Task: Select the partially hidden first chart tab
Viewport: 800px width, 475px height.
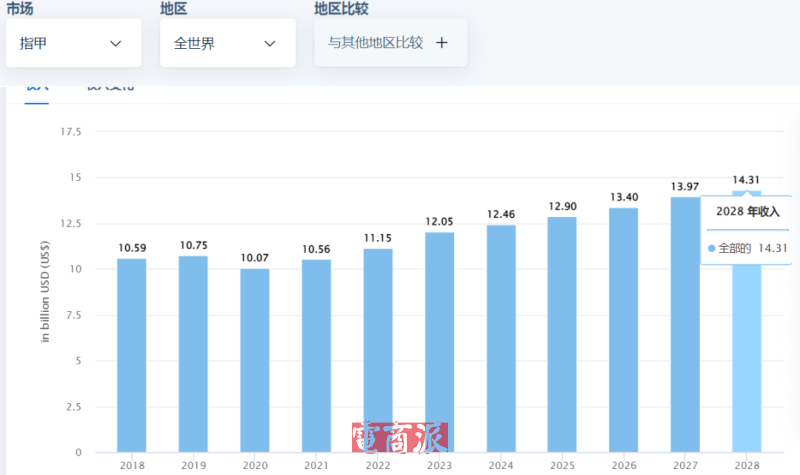Action: click(x=37, y=88)
